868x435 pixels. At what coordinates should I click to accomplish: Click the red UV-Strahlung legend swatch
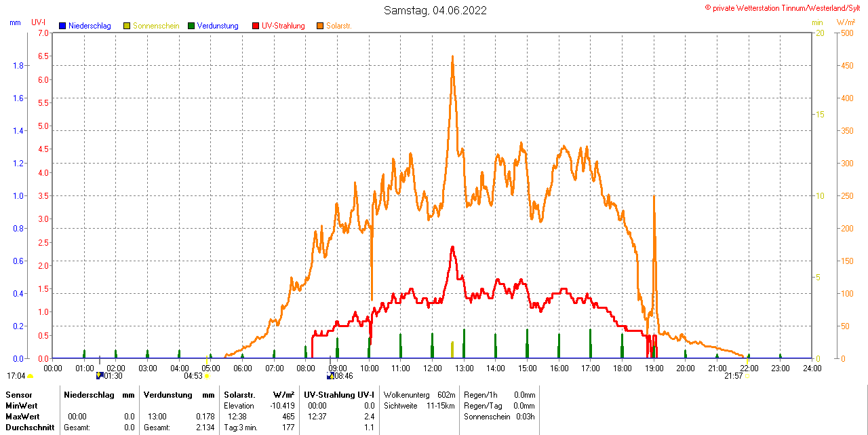pos(256,26)
